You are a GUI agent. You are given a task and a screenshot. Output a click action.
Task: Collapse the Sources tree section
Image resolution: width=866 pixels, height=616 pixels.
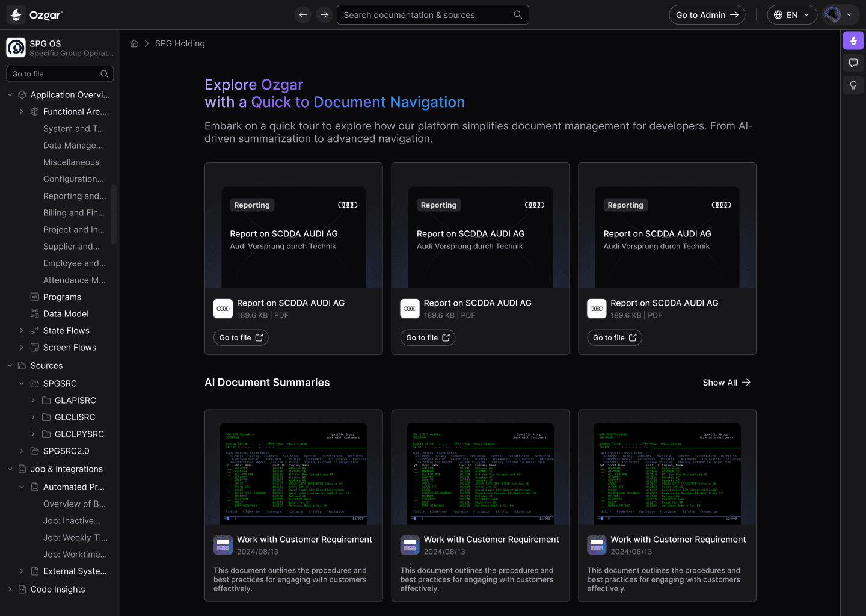[10, 366]
